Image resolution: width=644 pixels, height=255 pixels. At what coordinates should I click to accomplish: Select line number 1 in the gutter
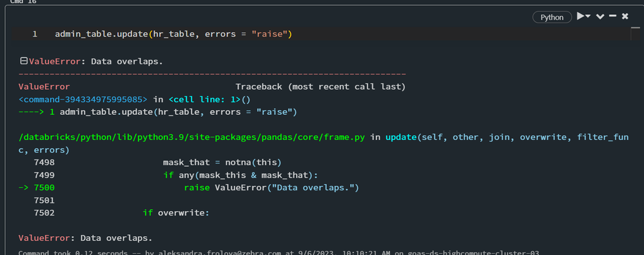tap(35, 34)
